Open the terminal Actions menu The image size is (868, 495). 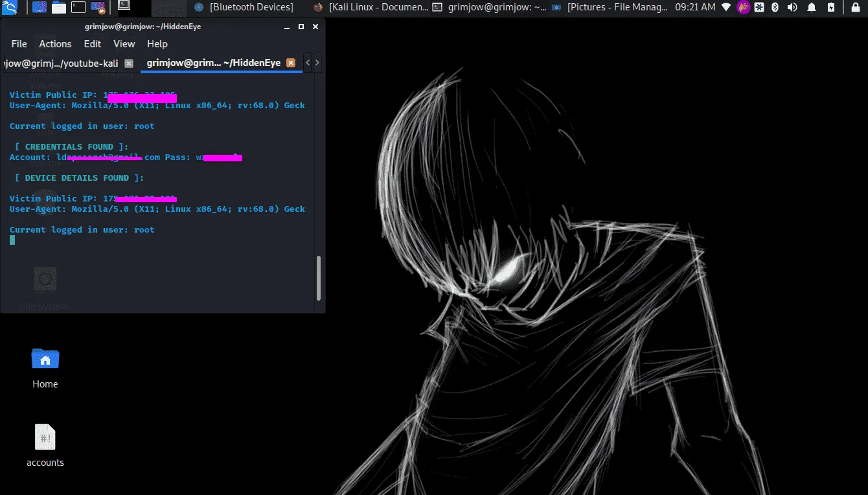tap(55, 44)
